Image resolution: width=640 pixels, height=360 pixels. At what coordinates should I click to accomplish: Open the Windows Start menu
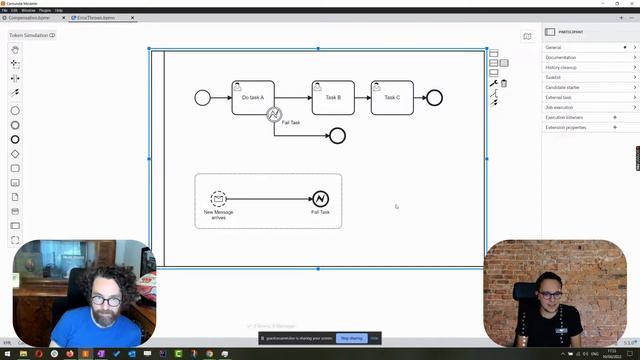pyautogui.click(x=7, y=354)
